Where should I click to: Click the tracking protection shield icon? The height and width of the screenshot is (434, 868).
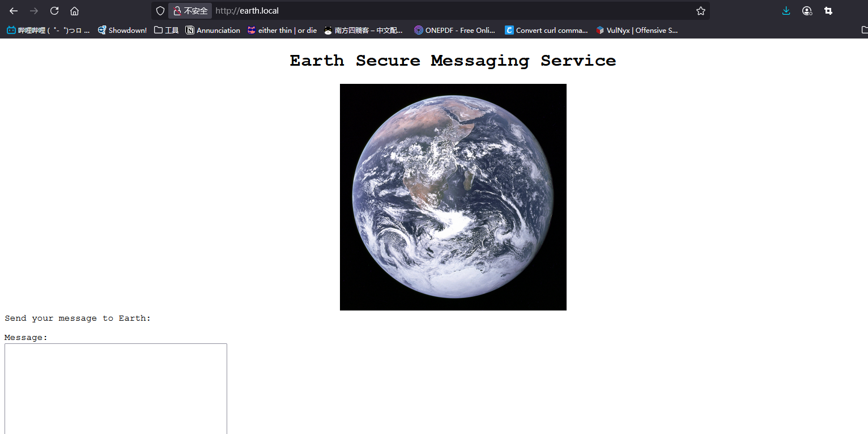tap(160, 11)
